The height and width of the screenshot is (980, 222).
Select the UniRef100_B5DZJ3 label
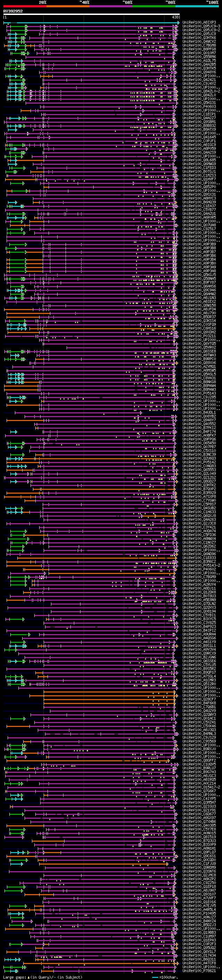coord(199,924)
